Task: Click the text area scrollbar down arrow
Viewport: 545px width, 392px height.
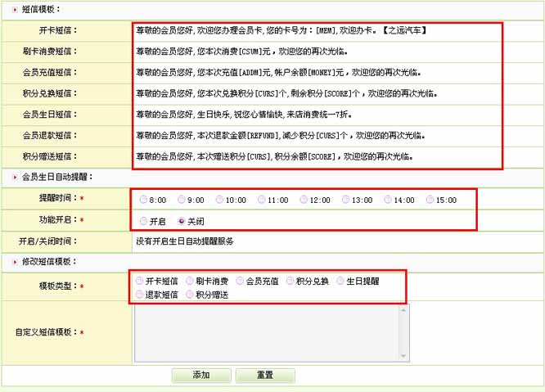Action: pyautogui.click(x=403, y=356)
